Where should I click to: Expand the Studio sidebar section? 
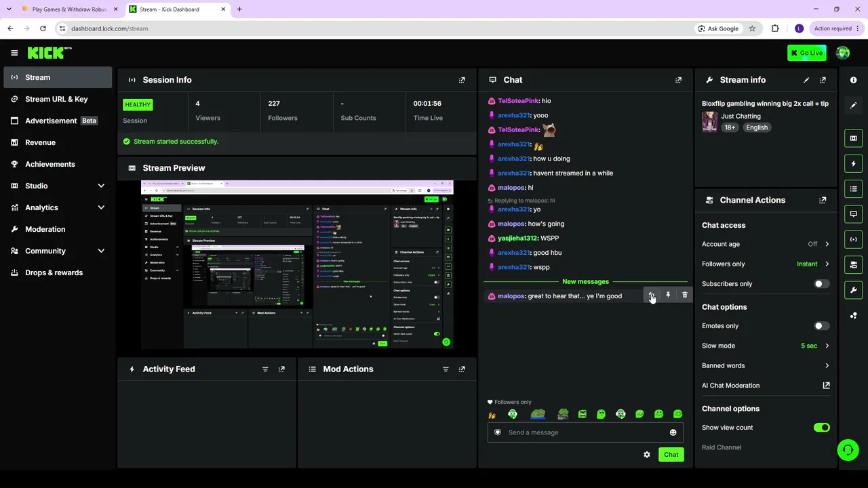101,186
